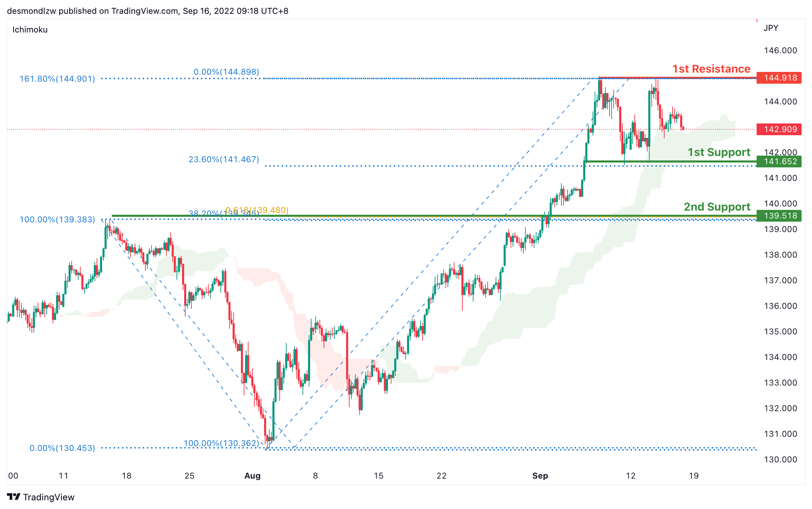
Task: Click the TradingView text link at bottom
Action: point(48,497)
